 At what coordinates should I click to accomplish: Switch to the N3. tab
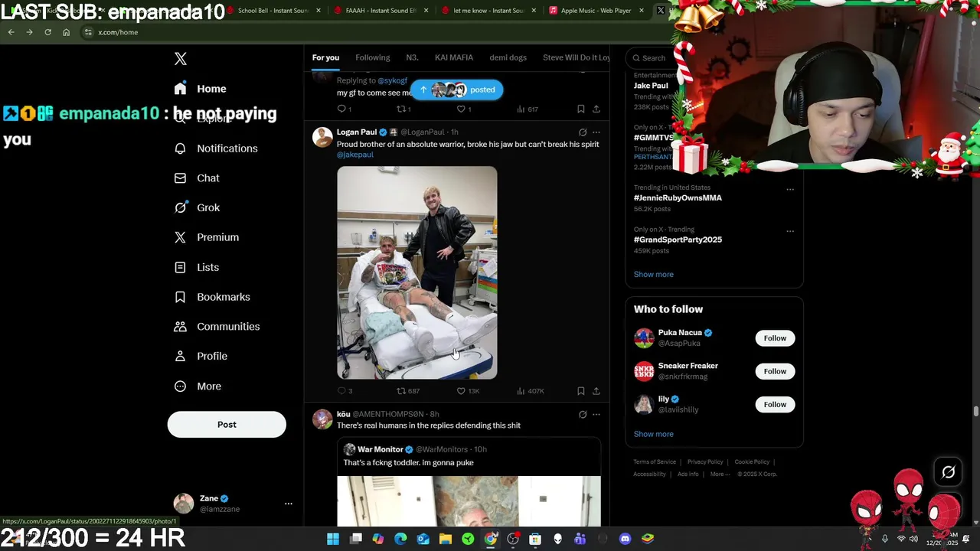[x=412, y=57]
